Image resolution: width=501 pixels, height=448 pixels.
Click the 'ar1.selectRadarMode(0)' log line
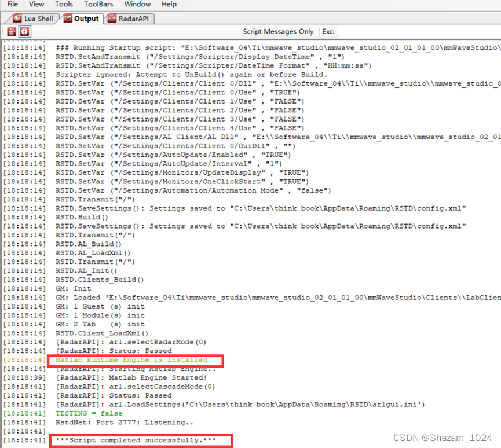131,342
